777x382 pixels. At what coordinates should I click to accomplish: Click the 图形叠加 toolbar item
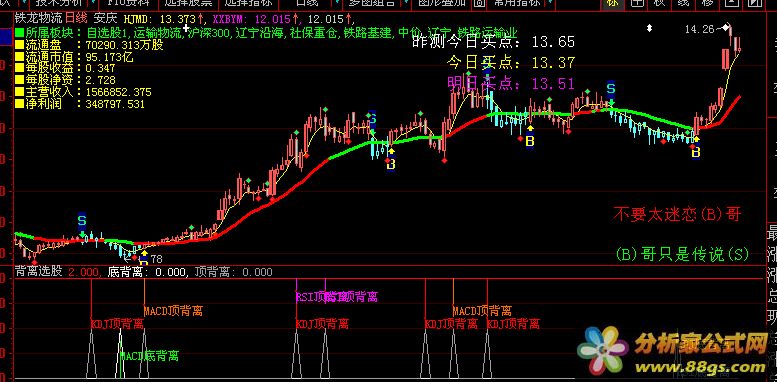(442, 2)
